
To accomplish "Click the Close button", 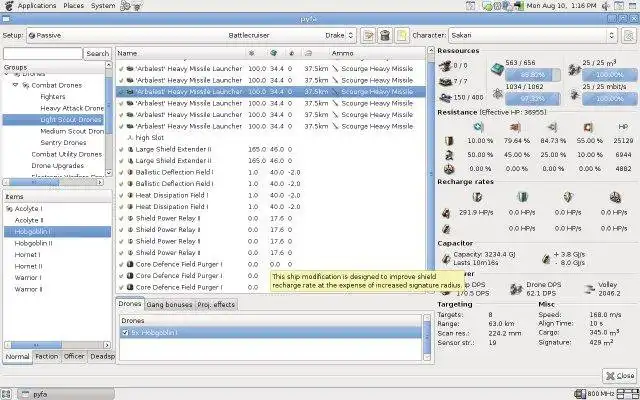I will 620,376.
